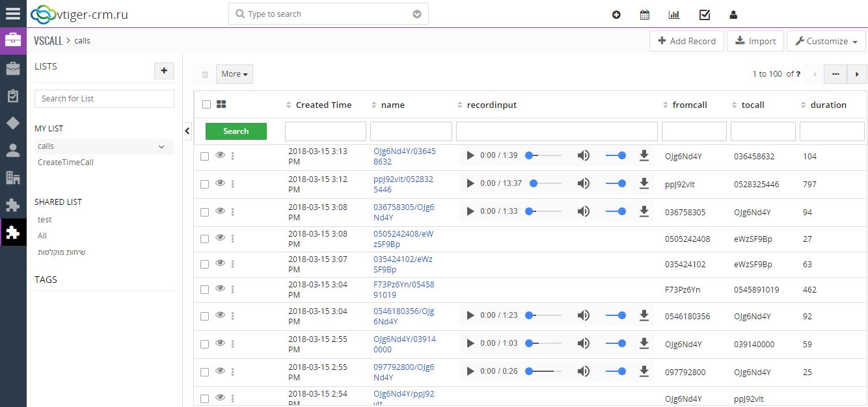This screenshot has width=868, height=407.
Task: Mute the 1:39 recording's speaker icon
Action: tap(584, 155)
